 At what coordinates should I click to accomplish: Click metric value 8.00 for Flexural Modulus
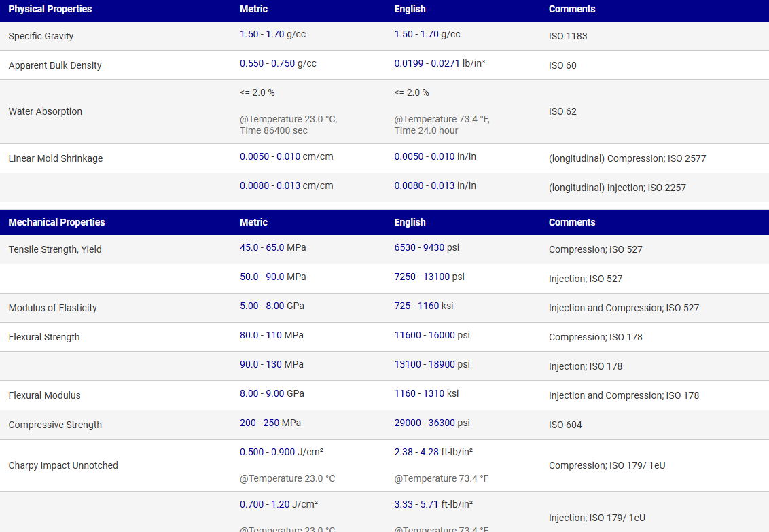(x=249, y=394)
